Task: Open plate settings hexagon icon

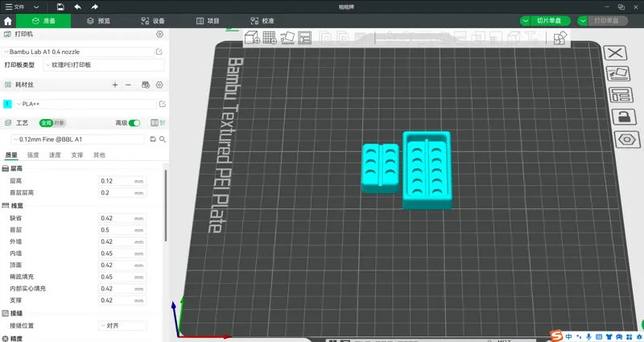Action: tap(627, 139)
